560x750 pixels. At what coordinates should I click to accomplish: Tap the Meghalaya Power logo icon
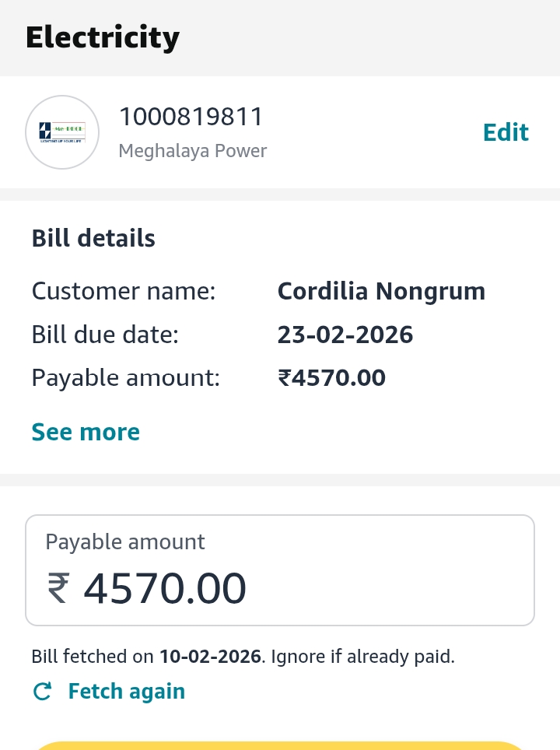(62, 132)
